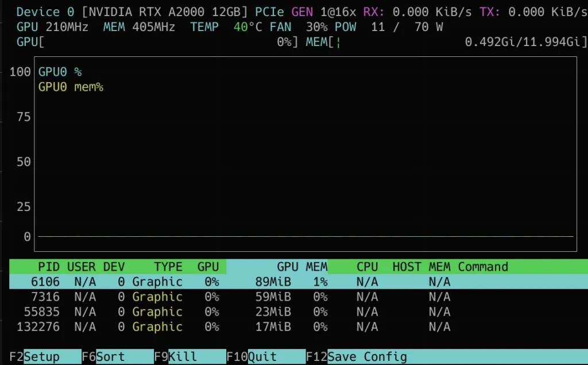Click the 59MiB memory value
The width and height of the screenshot is (588, 365).
[x=273, y=297]
